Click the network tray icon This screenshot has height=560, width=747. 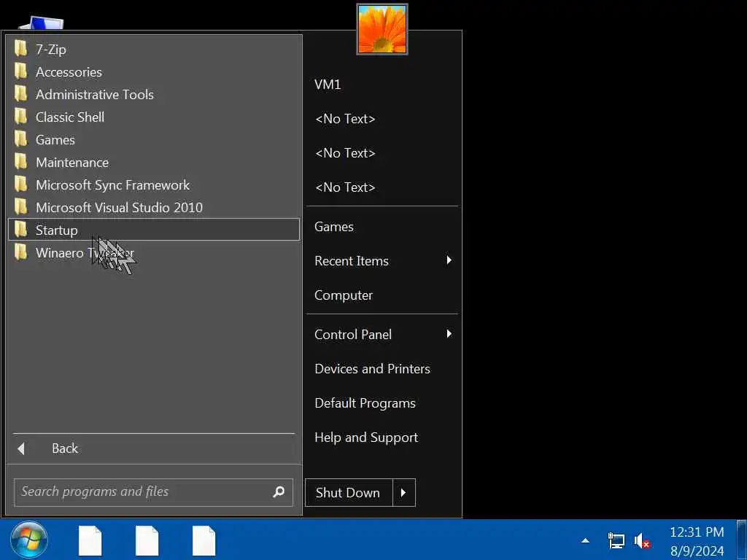click(616, 541)
